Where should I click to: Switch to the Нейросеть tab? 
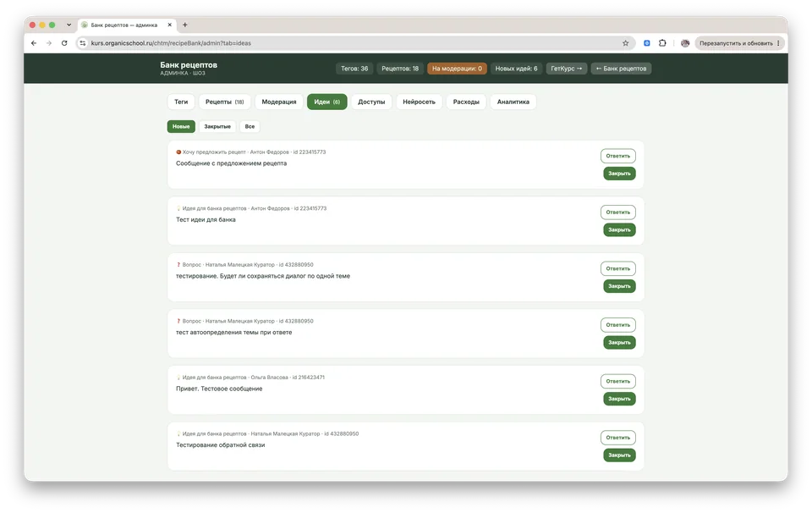click(x=419, y=102)
